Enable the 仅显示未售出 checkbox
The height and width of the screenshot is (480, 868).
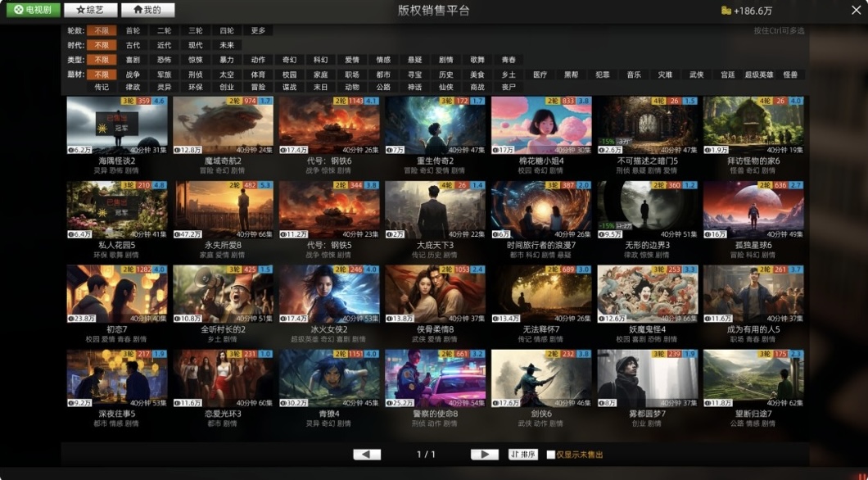pyautogui.click(x=551, y=454)
